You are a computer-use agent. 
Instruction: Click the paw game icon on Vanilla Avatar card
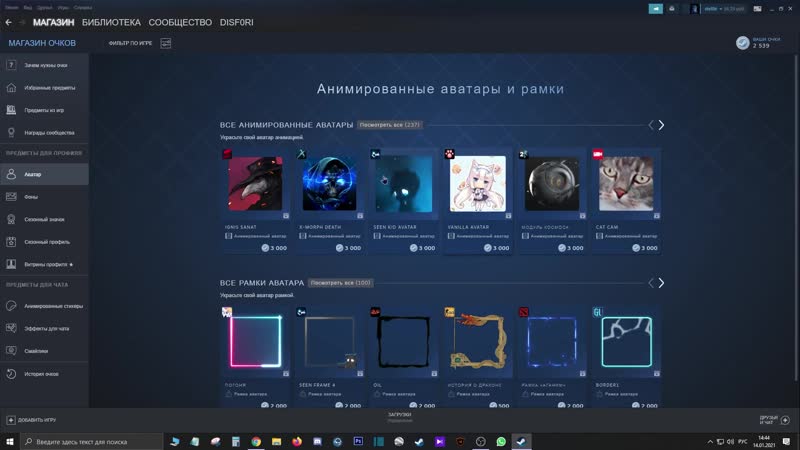[449, 154]
